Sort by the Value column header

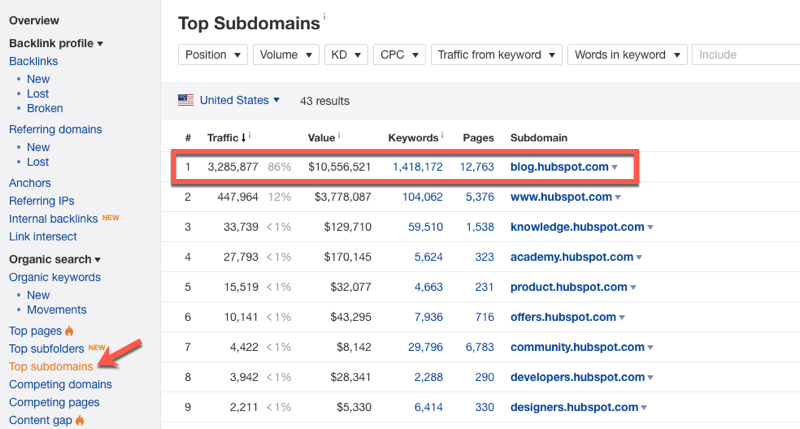coord(321,138)
